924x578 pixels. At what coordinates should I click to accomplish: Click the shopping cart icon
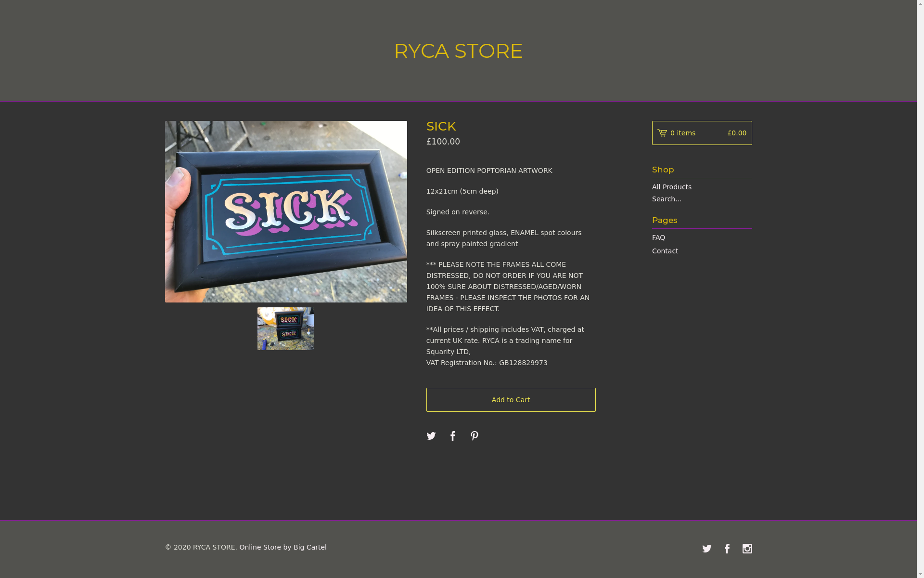coord(662,133)
